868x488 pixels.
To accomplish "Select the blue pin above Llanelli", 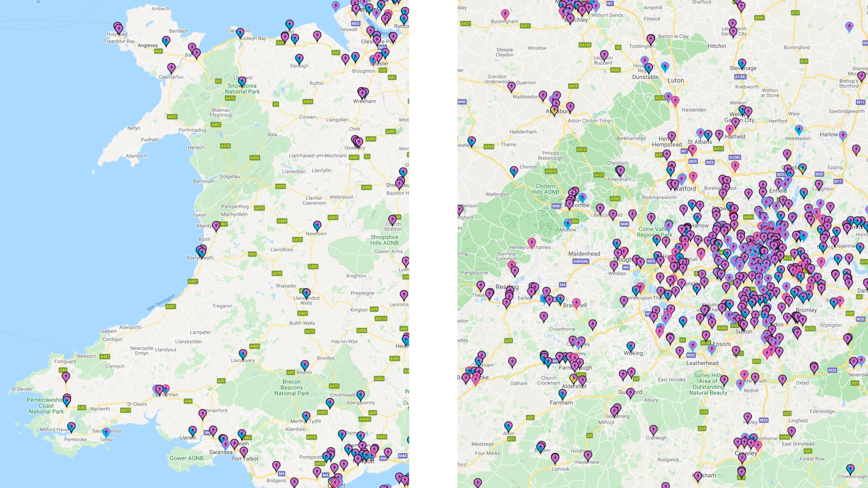I will click(192, 431).
